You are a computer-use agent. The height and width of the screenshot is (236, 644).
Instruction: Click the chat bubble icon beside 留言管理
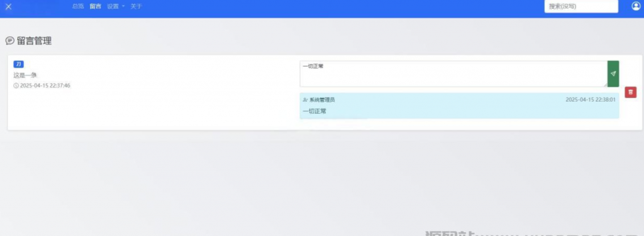coord(9,41)
